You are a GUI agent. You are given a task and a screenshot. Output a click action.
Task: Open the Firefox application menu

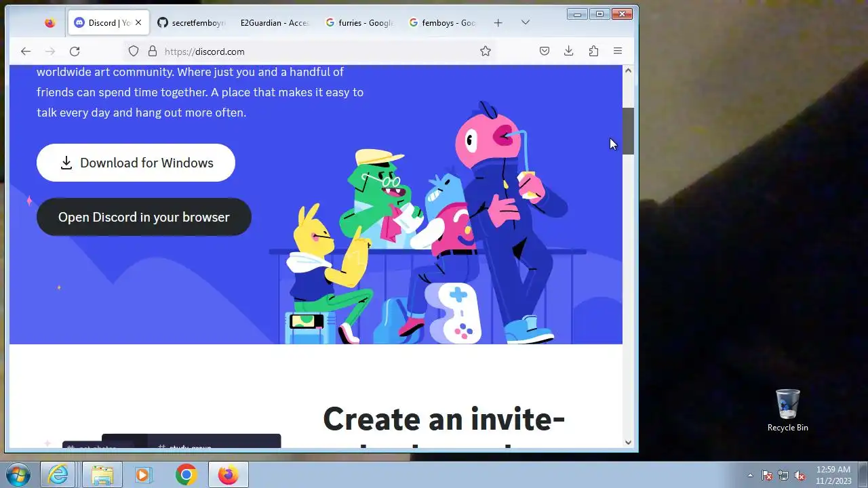pos(618,51)
